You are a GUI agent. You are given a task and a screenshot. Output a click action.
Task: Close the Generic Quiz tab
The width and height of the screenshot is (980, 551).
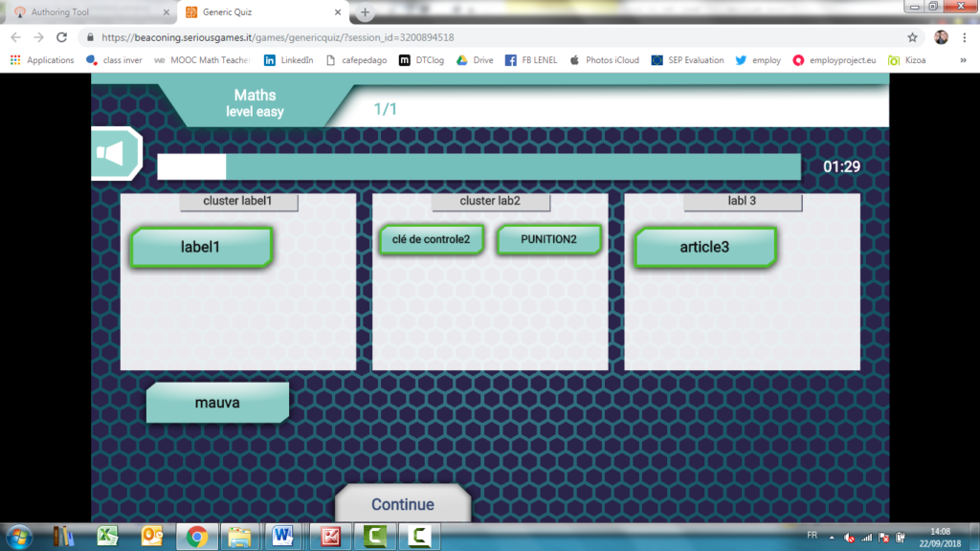(x=338, y=11)
